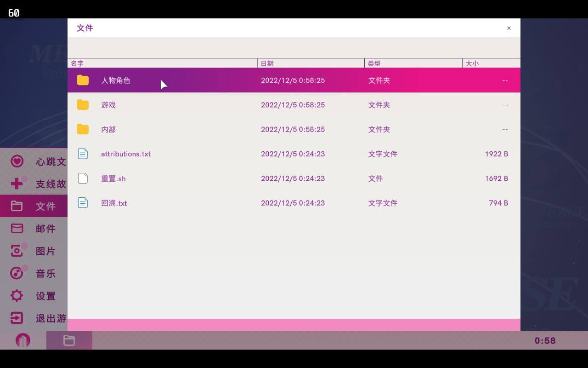Screen dimensions: 588x368
Task: Open the 回溯.txt text file
Action: click(x=114, y=203)
